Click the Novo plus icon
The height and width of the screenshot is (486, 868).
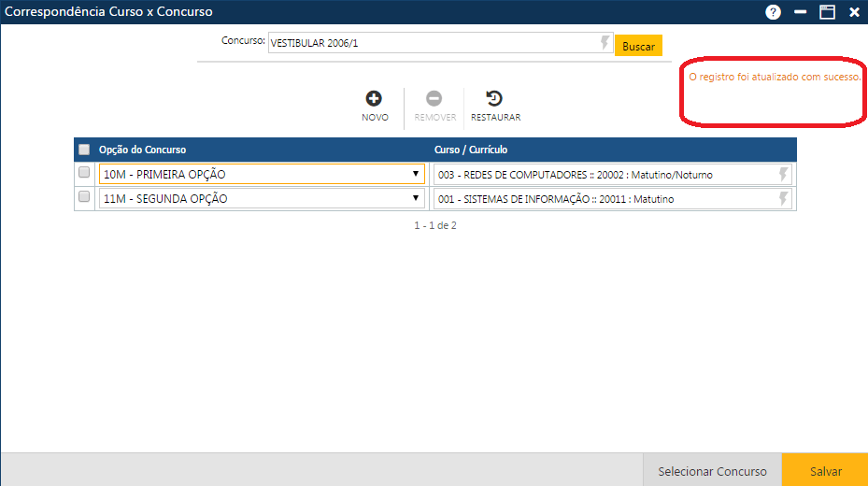pos(374,99)
